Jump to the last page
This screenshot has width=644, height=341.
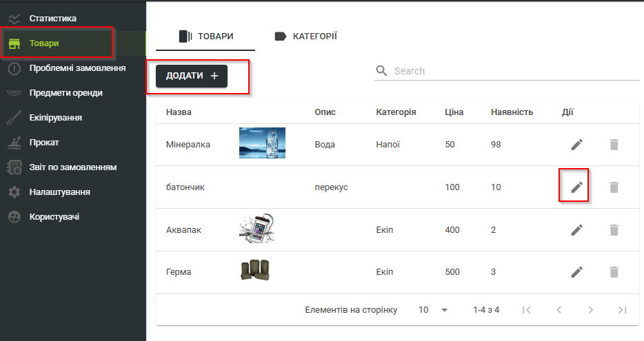[x=622, y=310]
